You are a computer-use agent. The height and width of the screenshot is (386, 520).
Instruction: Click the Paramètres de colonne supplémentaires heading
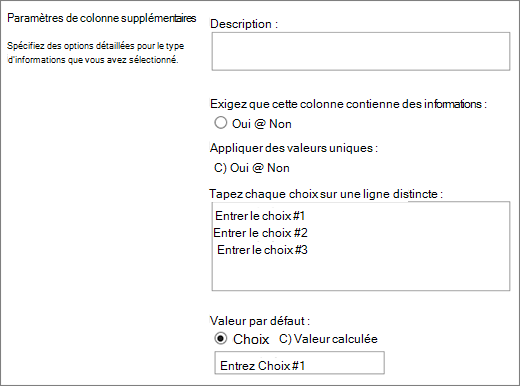click(102, 18)
